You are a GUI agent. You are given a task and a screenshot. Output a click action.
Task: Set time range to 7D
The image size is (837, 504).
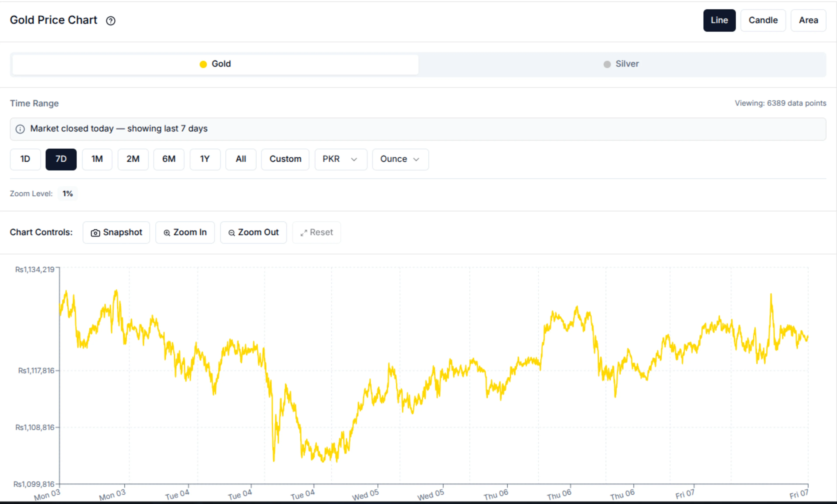61,159
